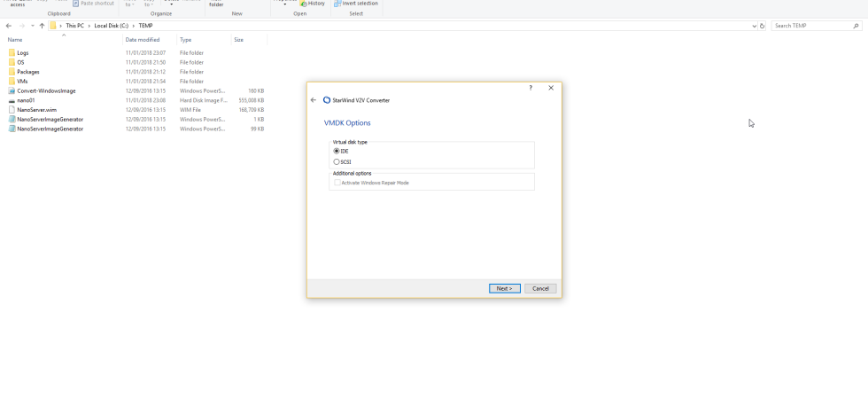Click the folder icon in the address bar

53,26
